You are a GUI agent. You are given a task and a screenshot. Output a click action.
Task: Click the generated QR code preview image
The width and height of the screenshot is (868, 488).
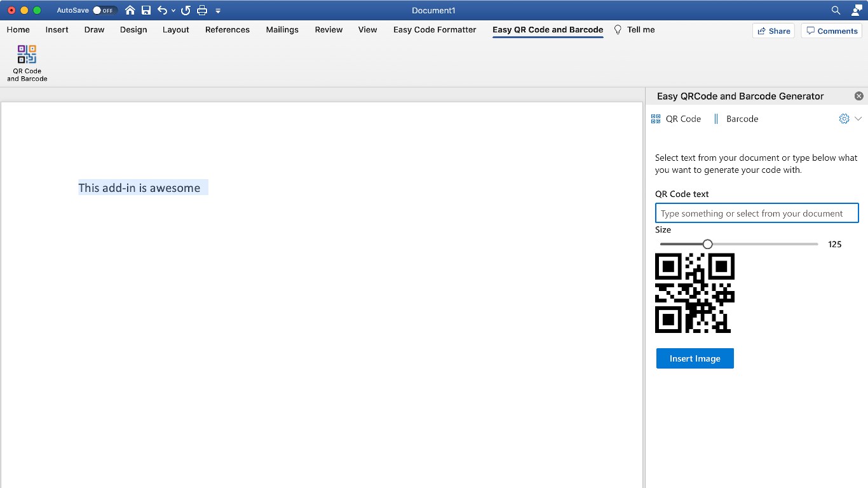click(x=695, y=293)
